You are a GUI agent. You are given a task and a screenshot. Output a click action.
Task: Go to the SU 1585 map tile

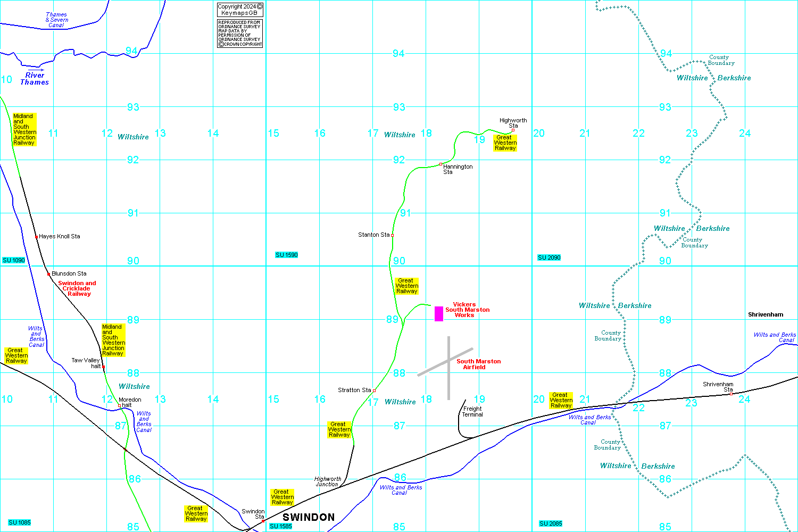[281, 526]
